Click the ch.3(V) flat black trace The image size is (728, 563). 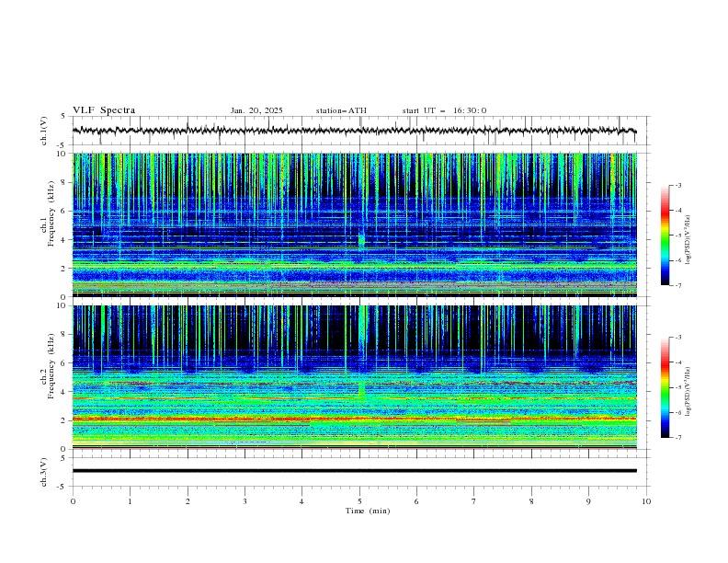(355, 471)
